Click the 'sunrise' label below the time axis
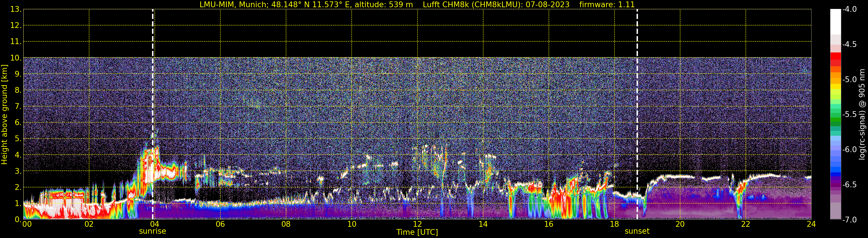 click(152, 231)
